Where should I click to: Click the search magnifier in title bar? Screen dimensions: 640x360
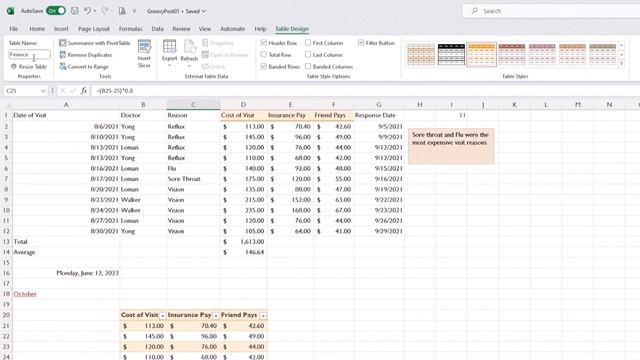[474, 11]
